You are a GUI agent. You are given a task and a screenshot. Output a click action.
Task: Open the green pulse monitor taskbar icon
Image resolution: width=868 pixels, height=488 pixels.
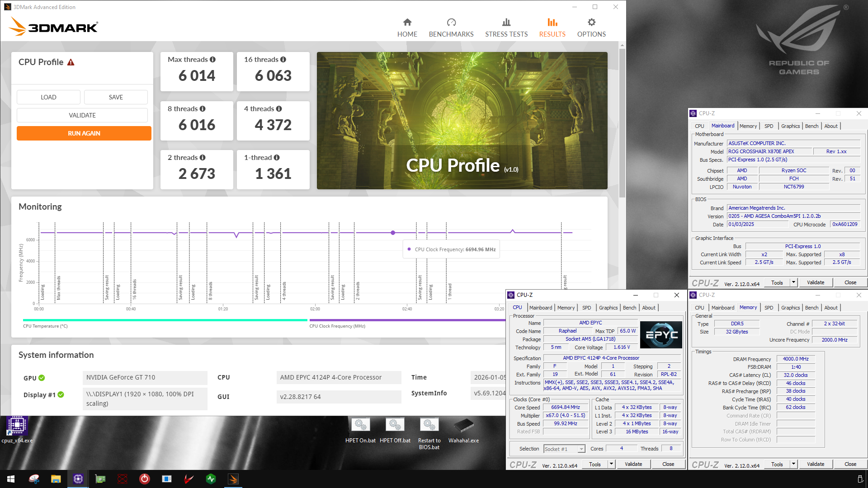[211, 479]
